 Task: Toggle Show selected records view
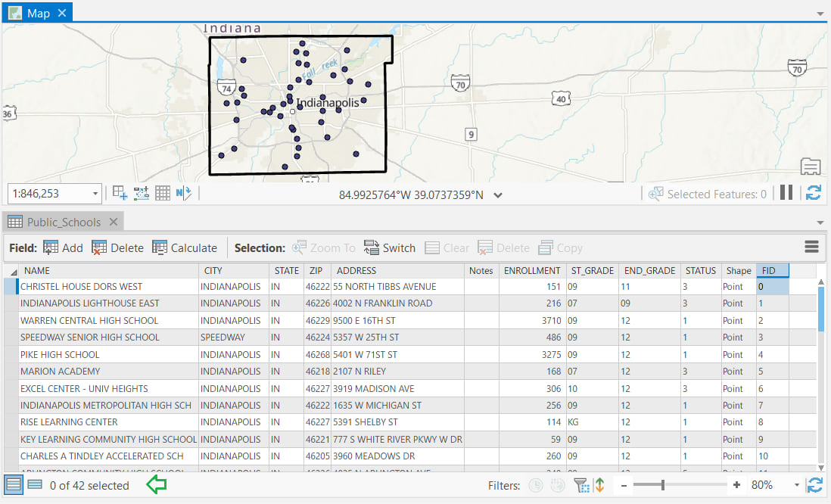(35, 485)
